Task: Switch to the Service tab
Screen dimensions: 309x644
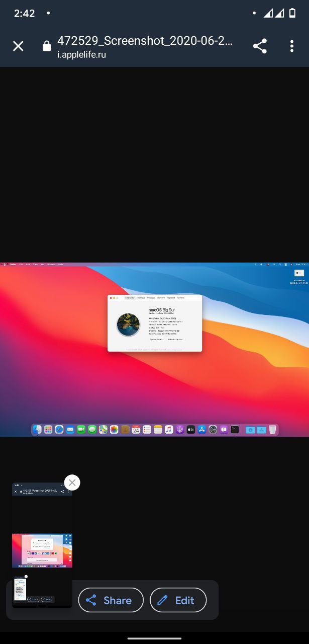Action: 181,298
